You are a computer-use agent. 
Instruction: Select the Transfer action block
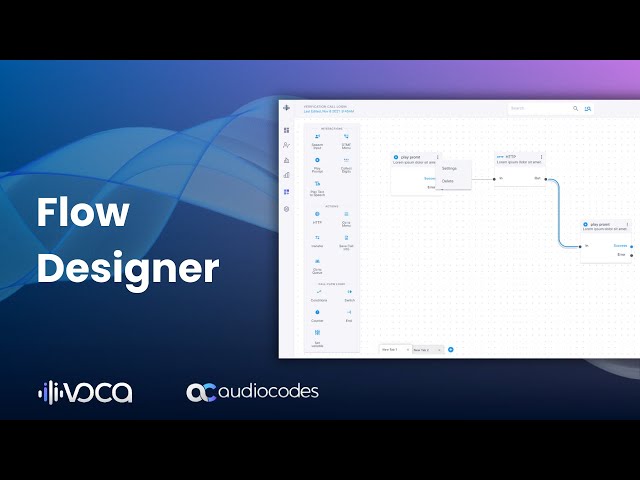click(317, 241)
